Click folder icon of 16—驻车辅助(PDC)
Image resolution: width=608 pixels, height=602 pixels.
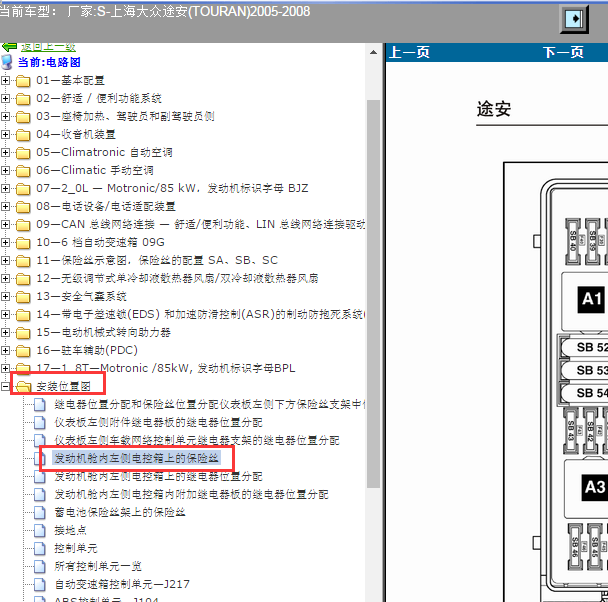[x=23, y=350]
